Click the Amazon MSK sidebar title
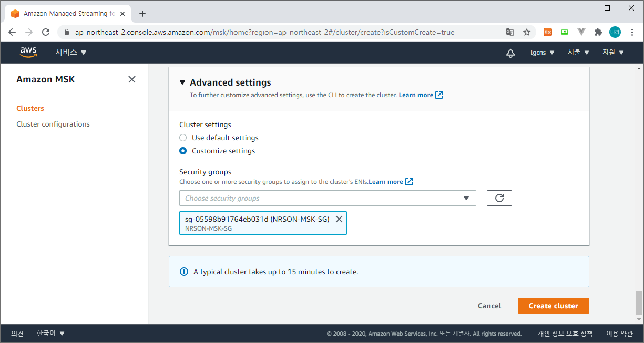The image size is (644, 343). (46, 79)
